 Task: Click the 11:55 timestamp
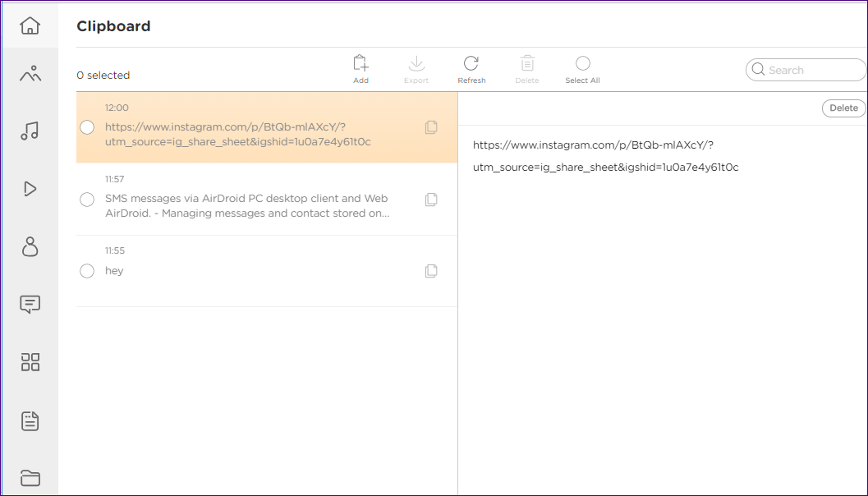tap(115, 250)
